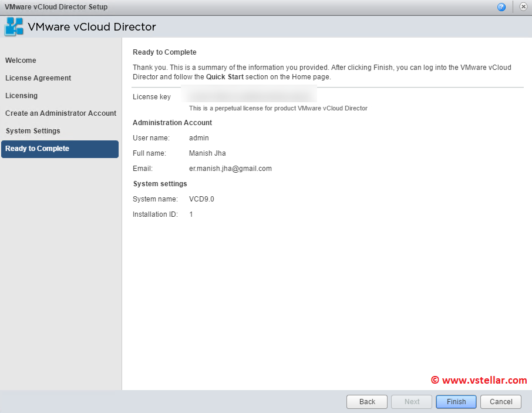Click the greyed-out Next button
The height and width of the screenshot is (413, 532).
tap(412, 402)
